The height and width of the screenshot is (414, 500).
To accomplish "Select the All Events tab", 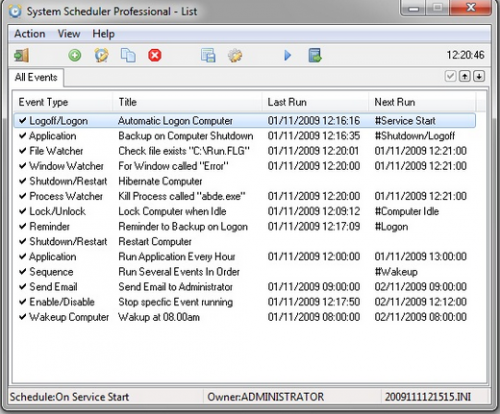I will tap(36, 77).
